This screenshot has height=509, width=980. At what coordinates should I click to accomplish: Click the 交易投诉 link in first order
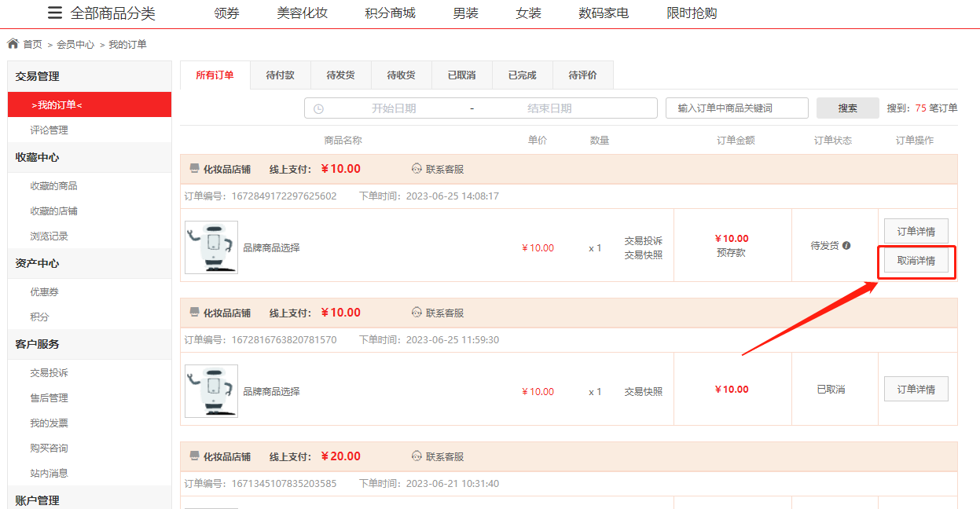coord(644,240)
